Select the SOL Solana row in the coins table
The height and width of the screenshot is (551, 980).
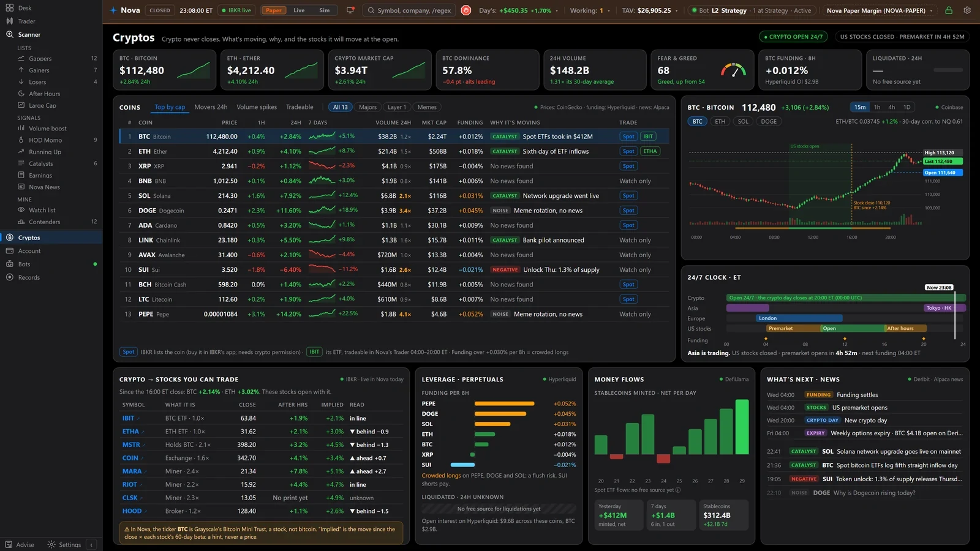[393, 196]
